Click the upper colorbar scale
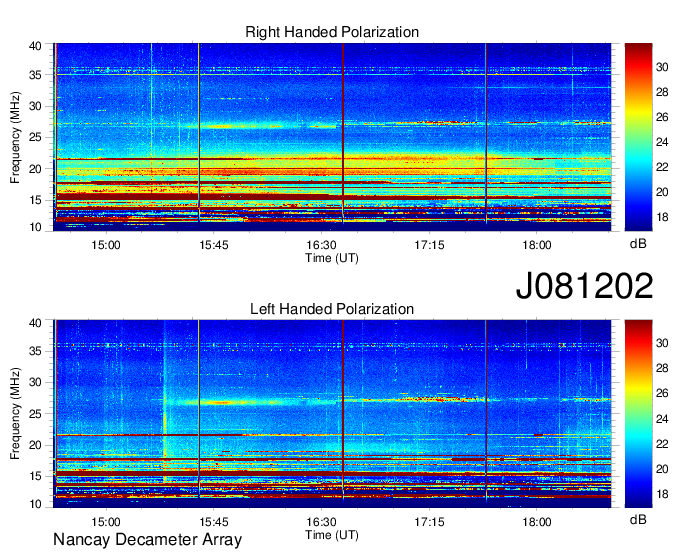 (x=638, y=137)
